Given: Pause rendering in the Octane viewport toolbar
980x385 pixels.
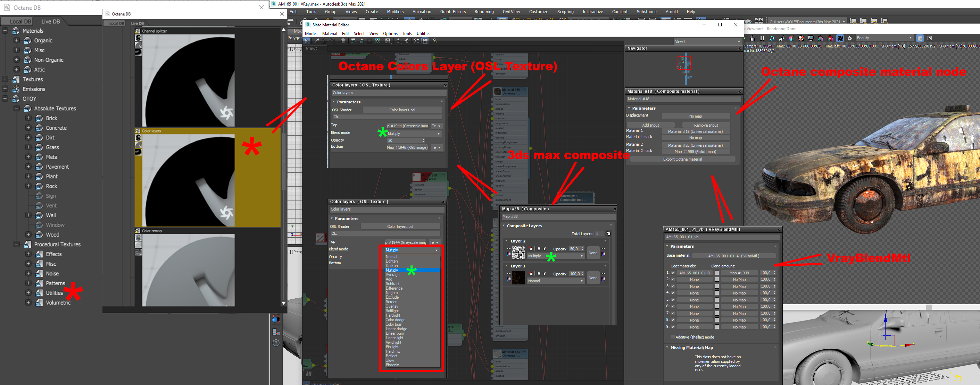Looking at the screenshot, I should coord(762,38).
